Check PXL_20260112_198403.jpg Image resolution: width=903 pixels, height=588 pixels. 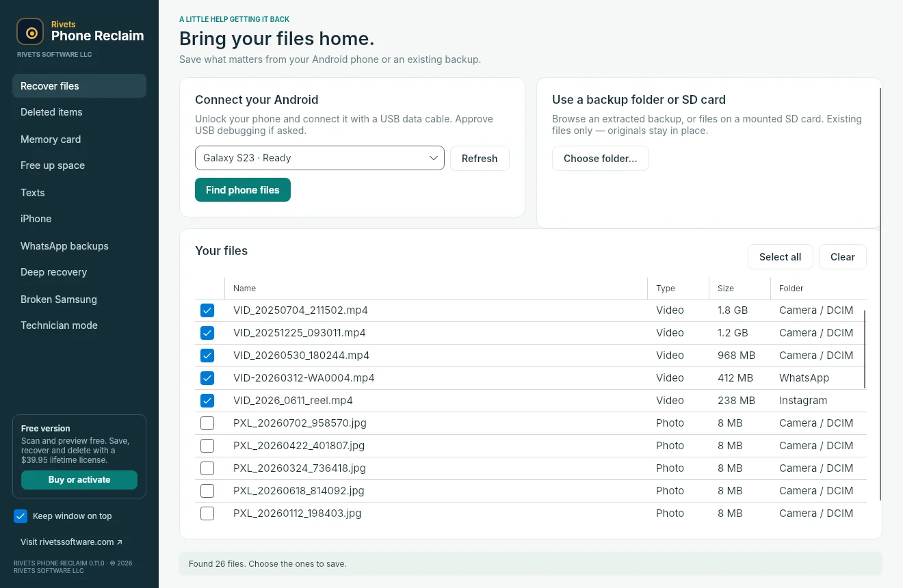click(x=207, y=513)
